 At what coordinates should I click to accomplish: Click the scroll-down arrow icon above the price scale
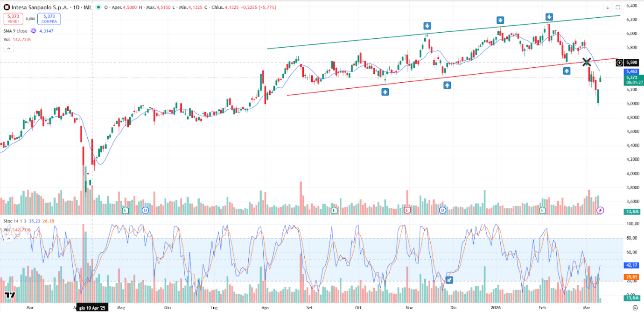point(608,7)
